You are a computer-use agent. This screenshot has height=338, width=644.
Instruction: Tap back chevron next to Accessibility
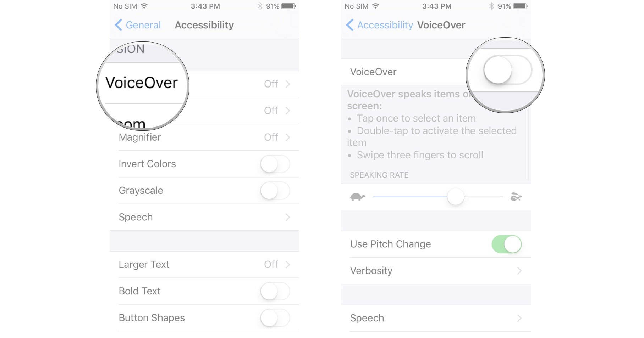pyautogui.click(x=350, y=25)
